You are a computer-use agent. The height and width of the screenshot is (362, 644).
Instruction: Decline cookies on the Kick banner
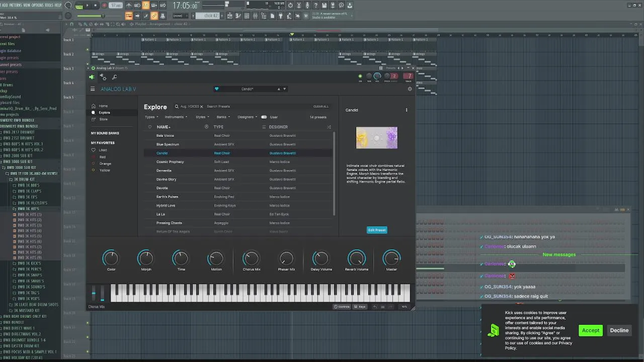tap(619, 330)
